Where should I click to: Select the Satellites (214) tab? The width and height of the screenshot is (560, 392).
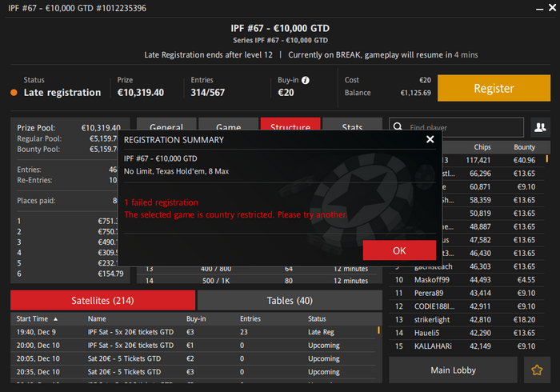click(103, 300)
